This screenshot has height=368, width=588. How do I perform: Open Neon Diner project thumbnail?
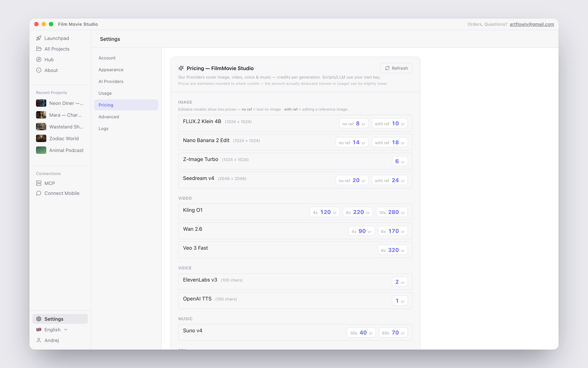tap(41, 103)
